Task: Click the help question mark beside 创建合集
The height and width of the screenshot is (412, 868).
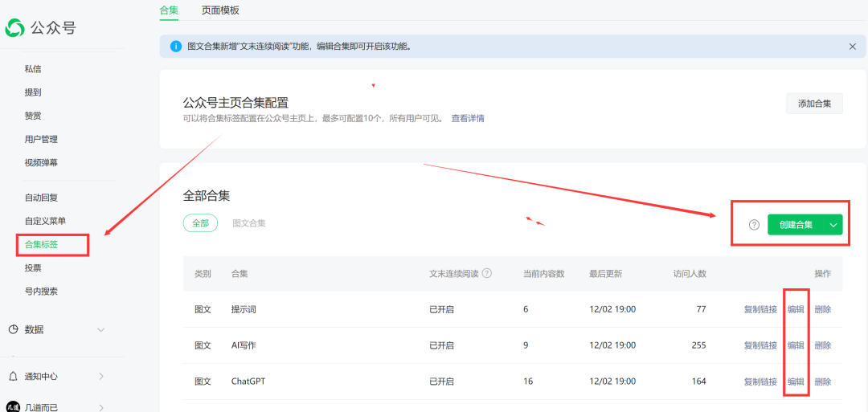Action: click(754, 225)
